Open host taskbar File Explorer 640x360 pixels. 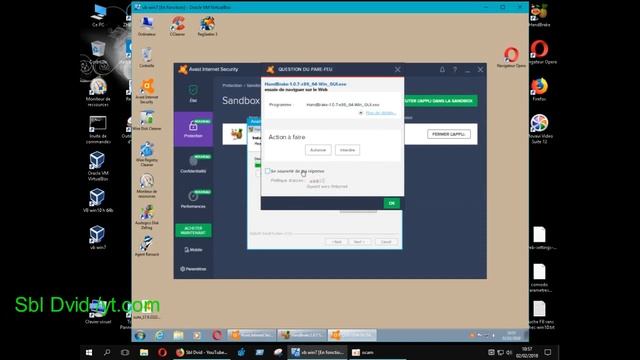pyautogui.click(x=144, y=352)
